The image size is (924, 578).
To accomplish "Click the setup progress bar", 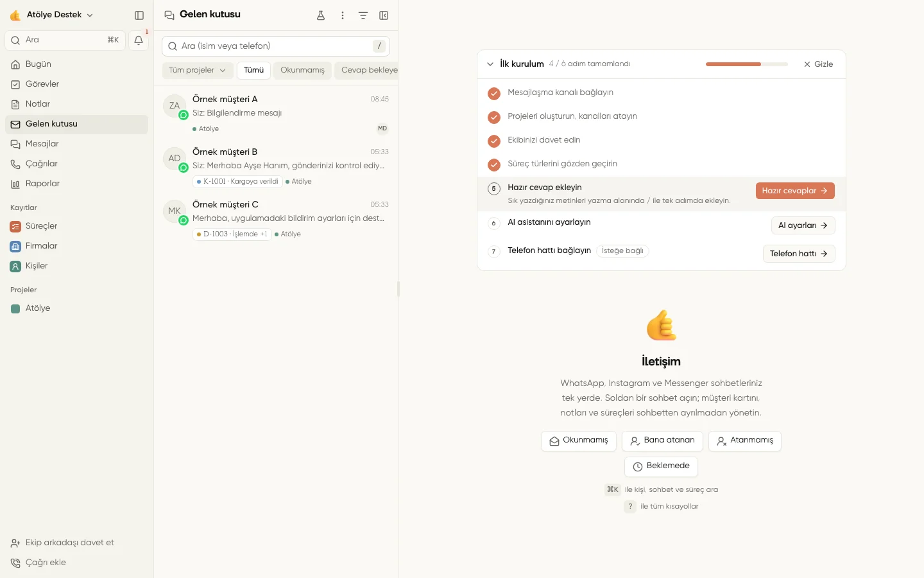I will point(746,64).
